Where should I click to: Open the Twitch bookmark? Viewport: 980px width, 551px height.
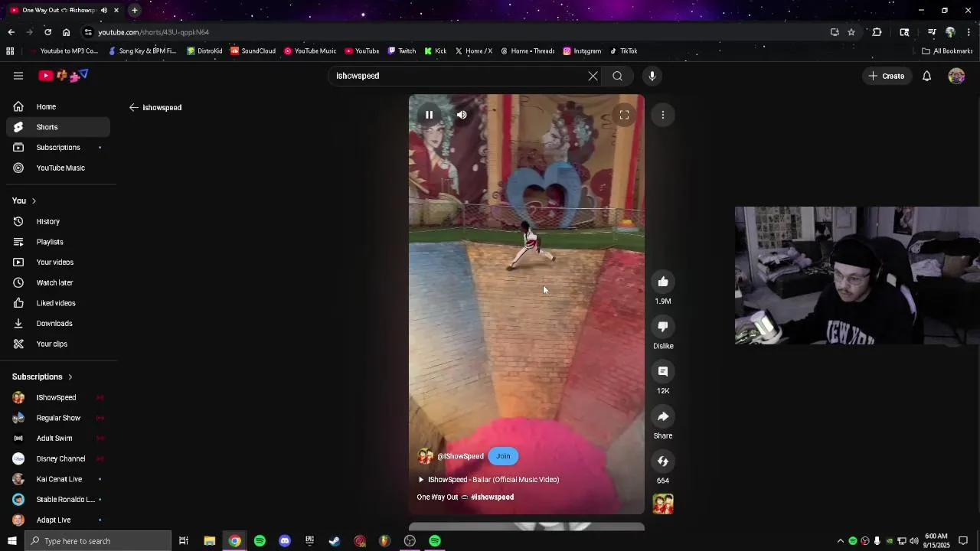click(402, 51)
